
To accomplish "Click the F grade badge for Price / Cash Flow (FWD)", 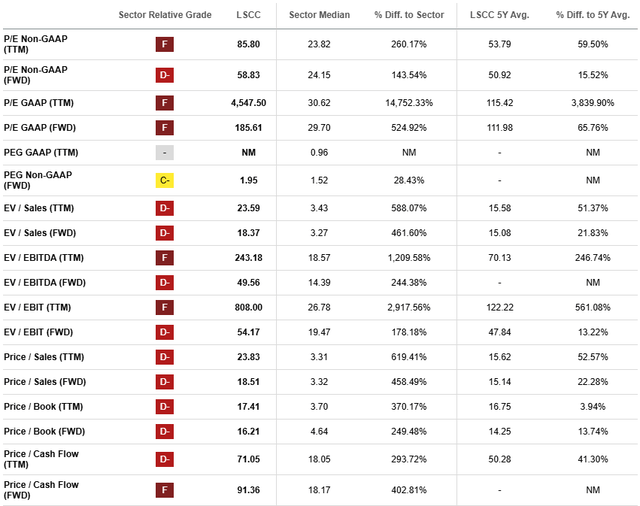I will 164,490.
